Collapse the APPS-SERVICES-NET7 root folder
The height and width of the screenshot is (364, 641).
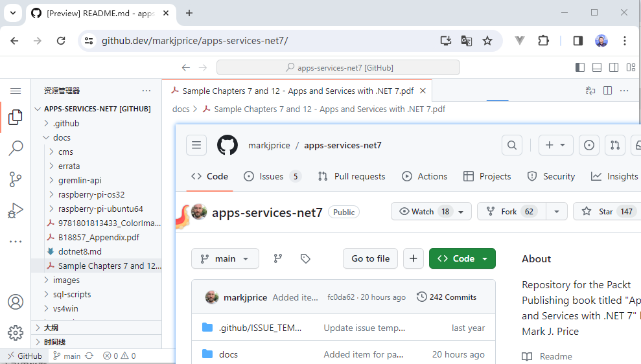(97, 109)
